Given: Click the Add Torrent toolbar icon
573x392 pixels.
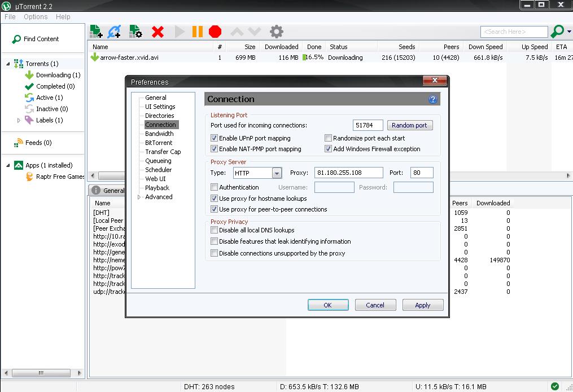Looking at the screenshot, I should [x=96, y=32].
